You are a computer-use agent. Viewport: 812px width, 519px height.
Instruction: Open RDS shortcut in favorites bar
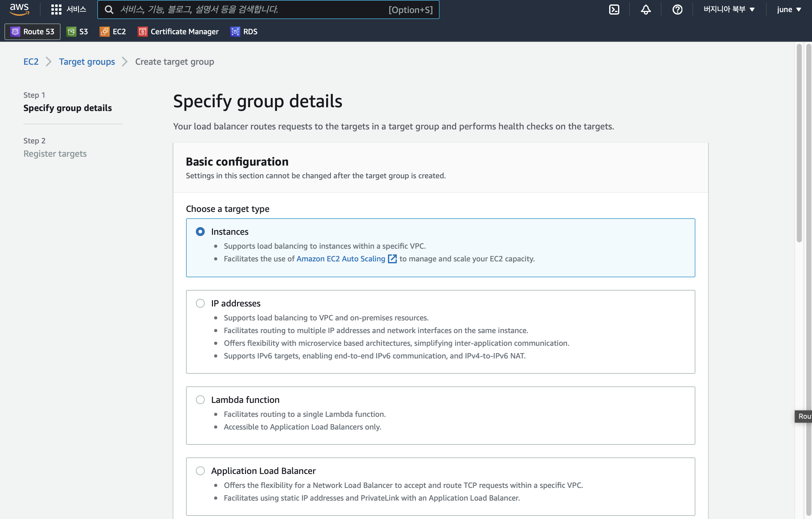(243, 32)
